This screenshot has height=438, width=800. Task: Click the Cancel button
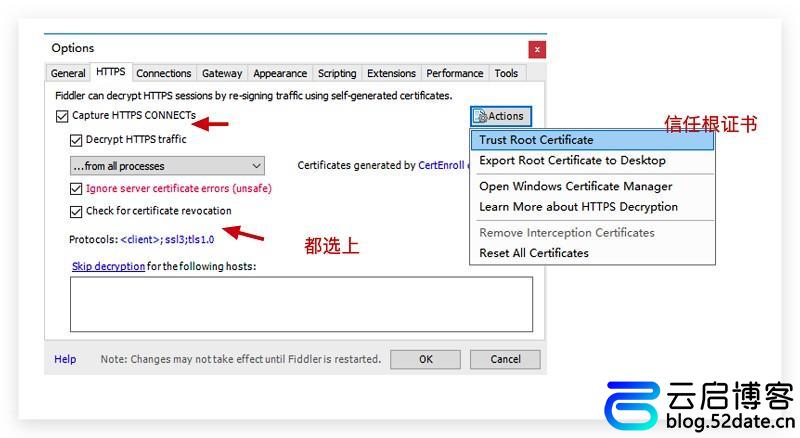(x=505, y=359)
